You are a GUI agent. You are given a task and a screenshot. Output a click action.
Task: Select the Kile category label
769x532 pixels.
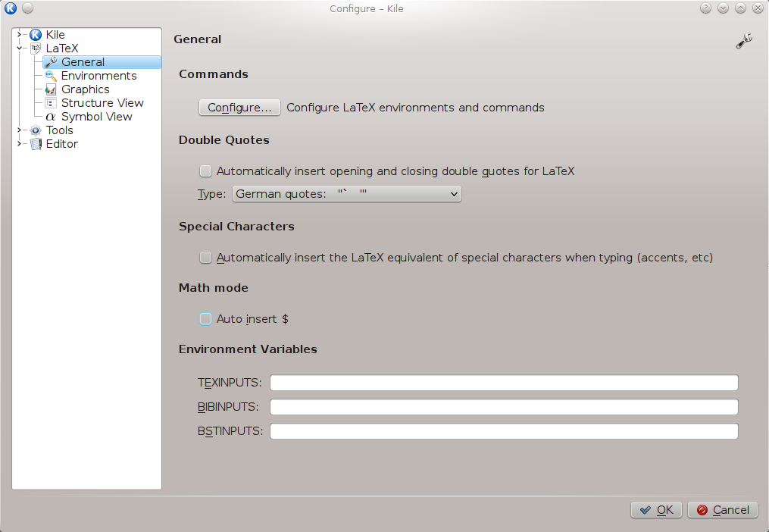click(55, 34)
